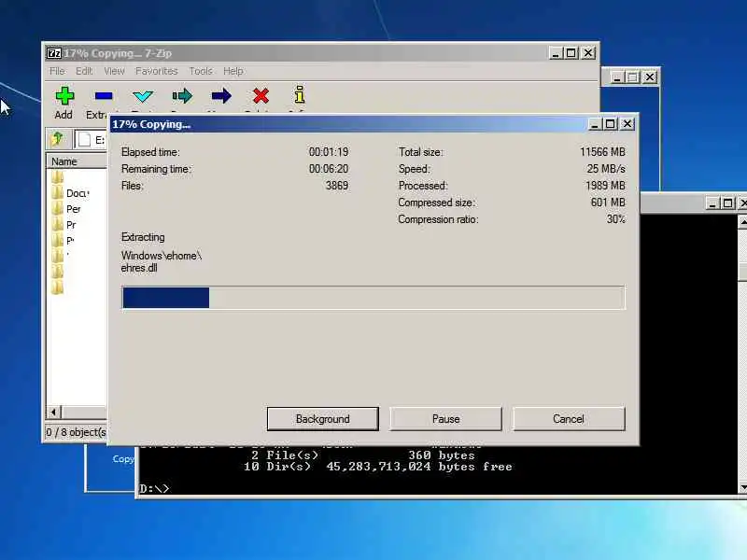This screenshot has width=747, height=560.
Task: Click the dark blue arrow Move icon
Action: tap(221, 96)
